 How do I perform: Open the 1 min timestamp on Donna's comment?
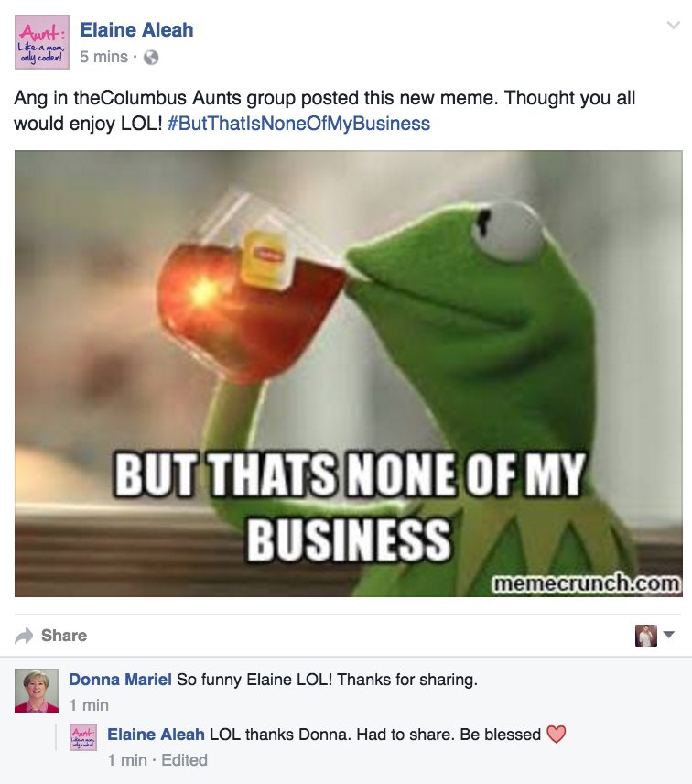89,705
